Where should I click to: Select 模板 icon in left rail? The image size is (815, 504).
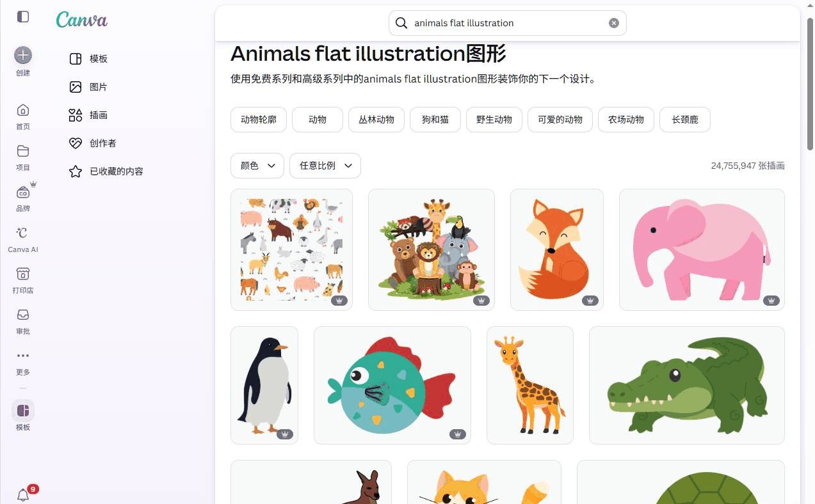(23, 411)
